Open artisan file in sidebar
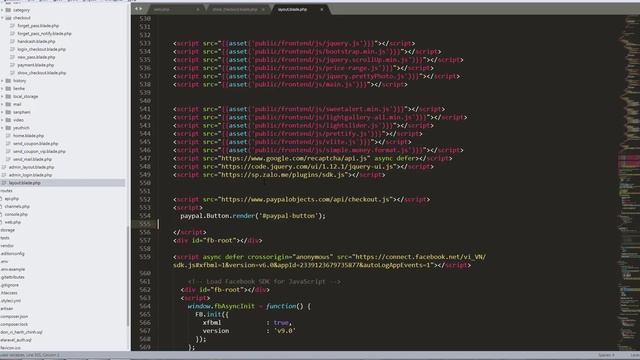The width and height of the screenshot is (640, 360). click(x=7, y=309)
